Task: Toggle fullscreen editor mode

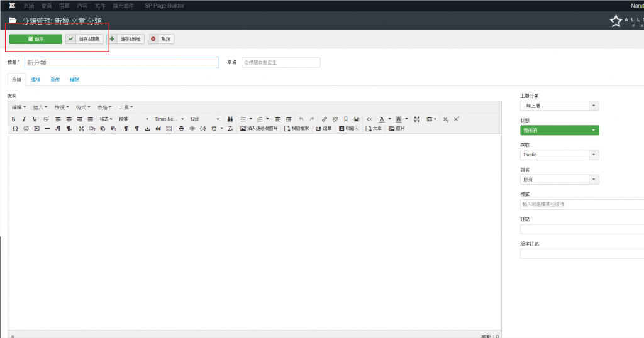Action: 416,119
